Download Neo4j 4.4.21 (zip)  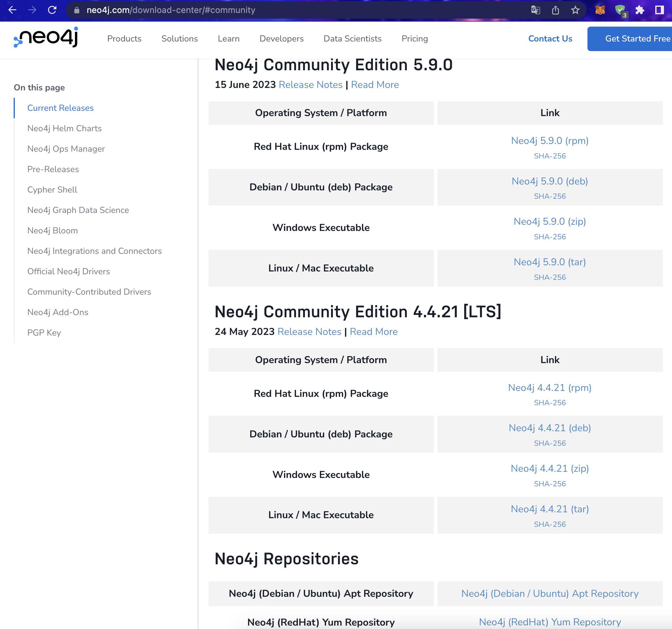point(550,469)
